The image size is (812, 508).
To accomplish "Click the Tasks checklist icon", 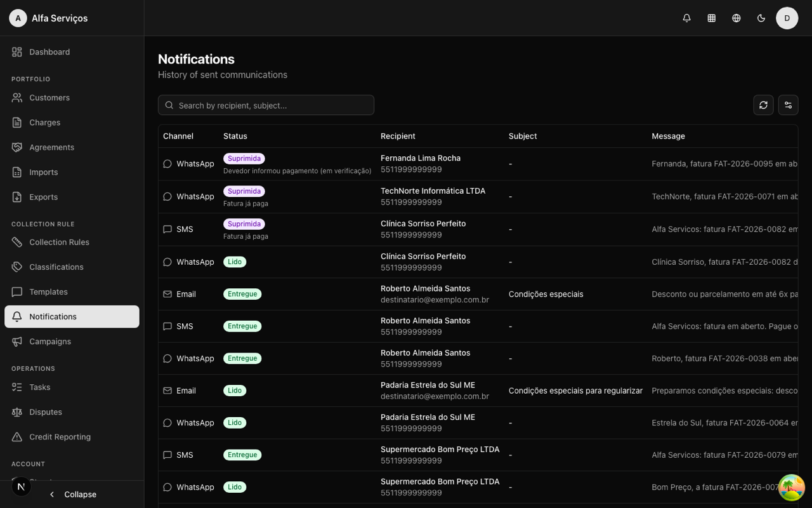I will click(17, 387).
